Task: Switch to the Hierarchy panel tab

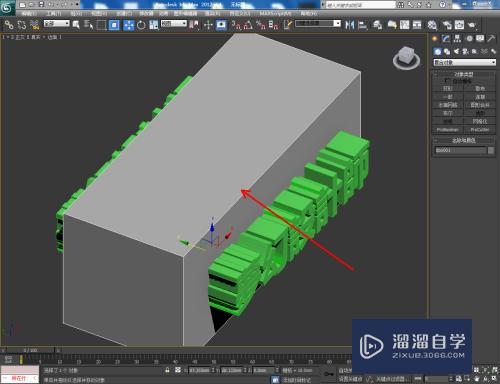Action: (457, 39)
